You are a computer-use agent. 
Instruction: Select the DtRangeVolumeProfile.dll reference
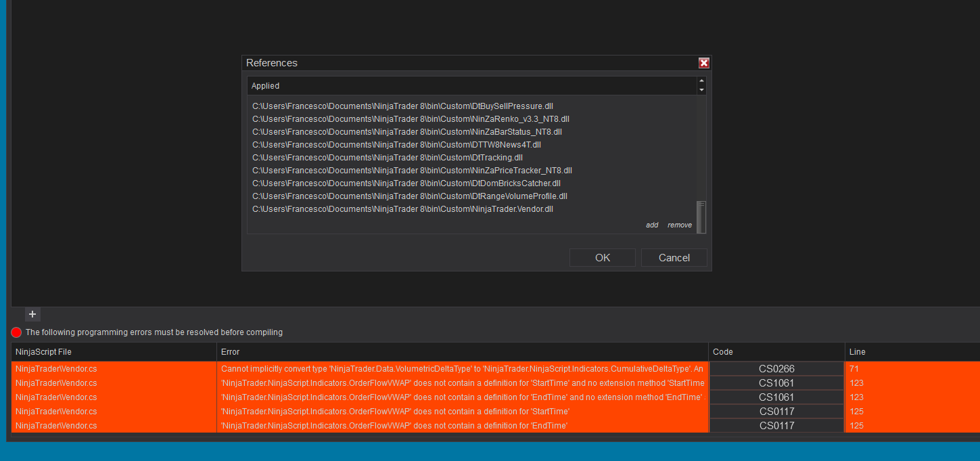(x=410, y=196)
